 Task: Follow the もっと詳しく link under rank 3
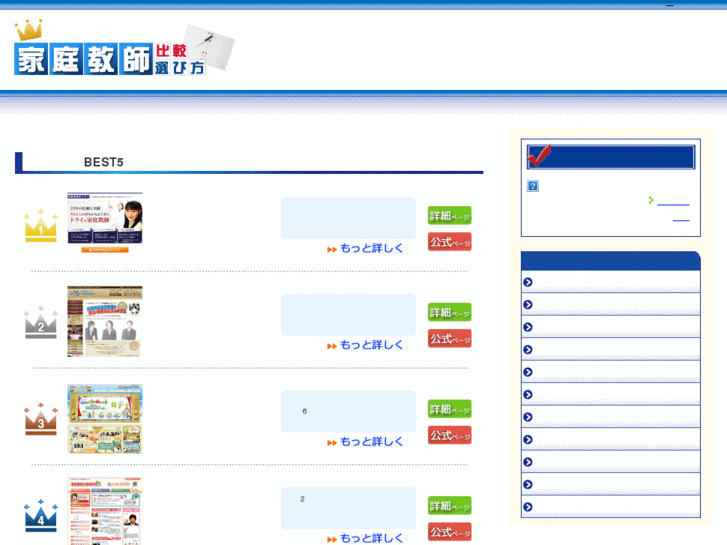coord(371,442)
